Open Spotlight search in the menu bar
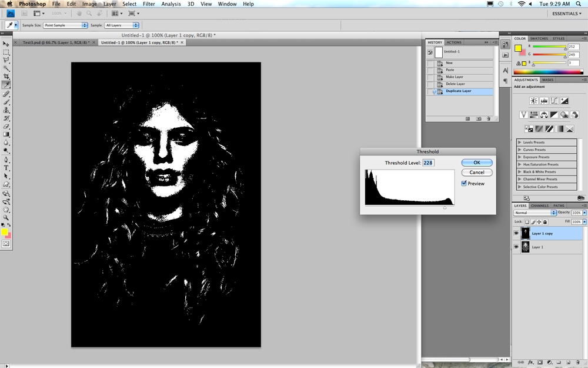This screenshot has height=368, width=588. [x=578, y=4]
